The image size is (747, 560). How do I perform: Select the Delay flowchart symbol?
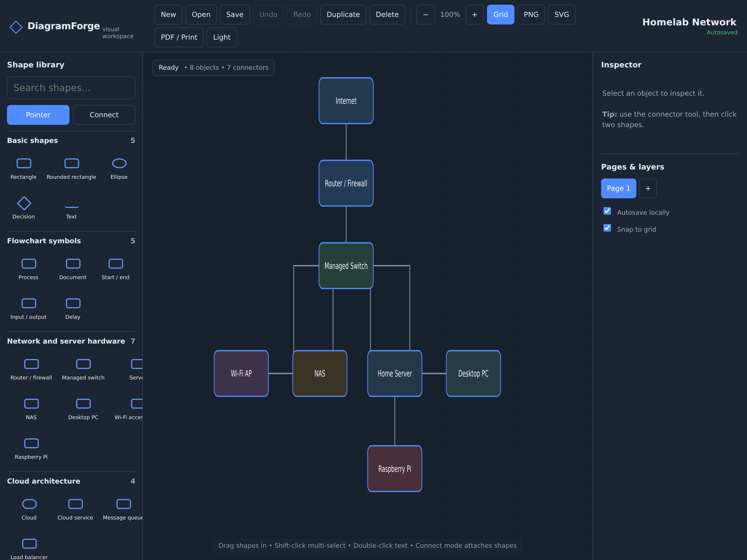point(73,303)
